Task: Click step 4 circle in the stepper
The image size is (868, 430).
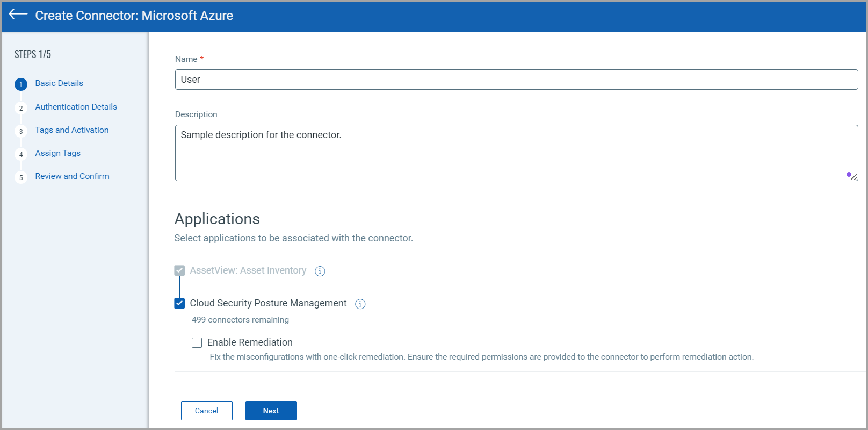Action: point(21,154)
